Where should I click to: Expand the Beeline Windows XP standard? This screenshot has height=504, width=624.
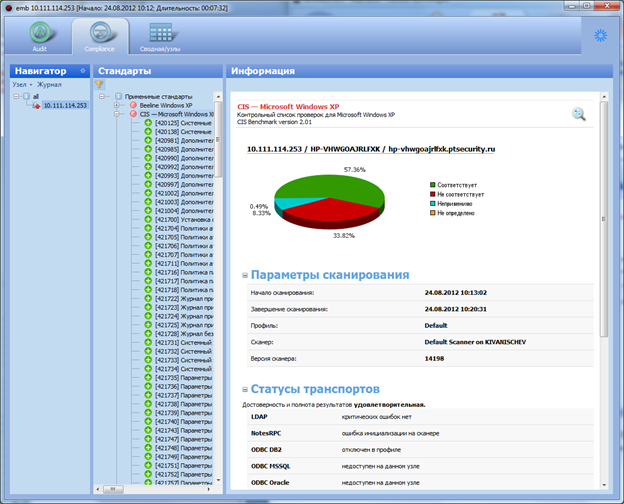(x=119, y=105)
